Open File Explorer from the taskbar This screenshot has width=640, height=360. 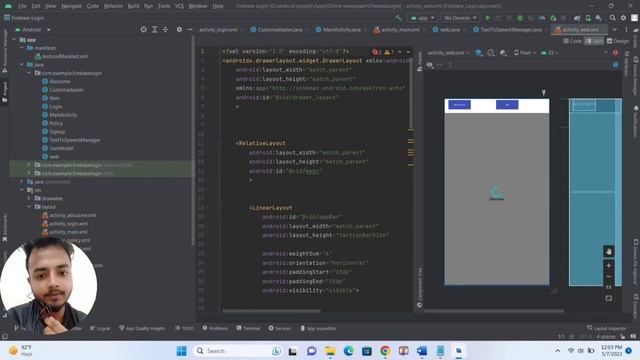330,351
